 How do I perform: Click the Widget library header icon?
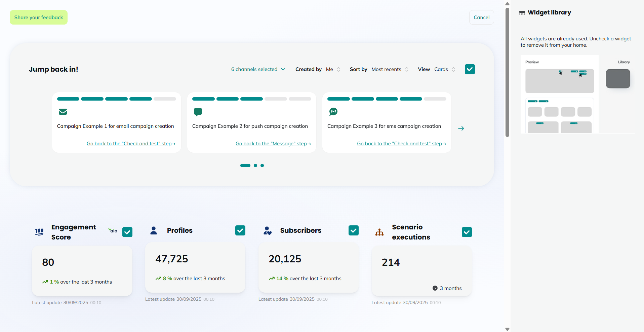[x=522, y=13]
